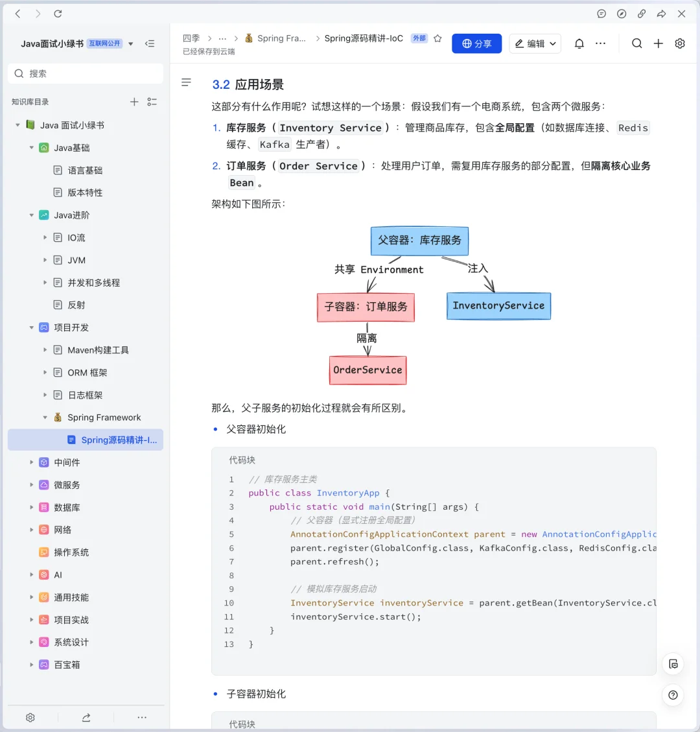Open the floating feedback icon above the help icon

[x=673, y=664]
